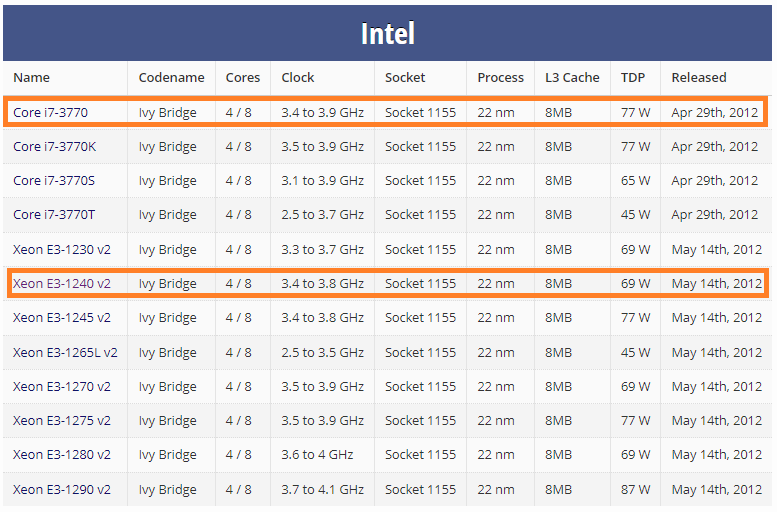The height and width of the screenshot is (512, 782).
Task: Select Ivy Bridge in Core i7-3770S row
Action: [x=168, y=180]
